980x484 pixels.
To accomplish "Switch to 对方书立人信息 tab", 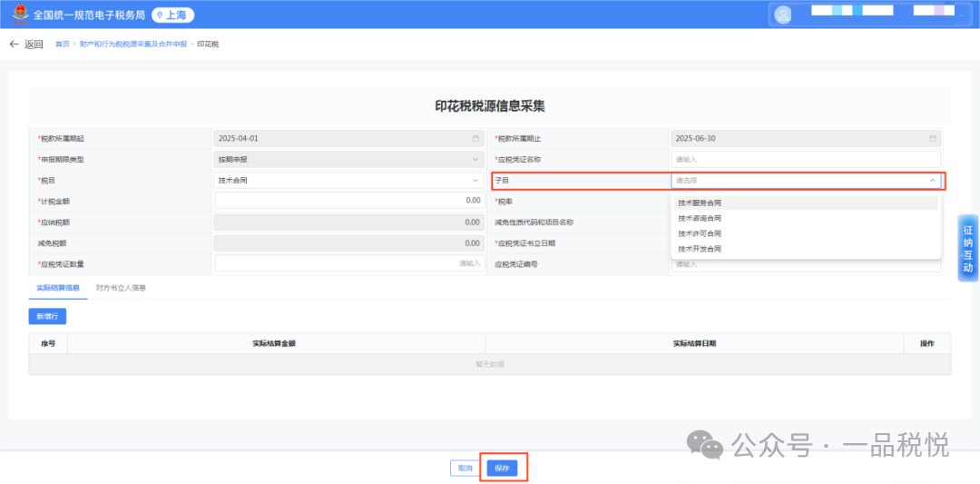I will (x=121, y=288).
